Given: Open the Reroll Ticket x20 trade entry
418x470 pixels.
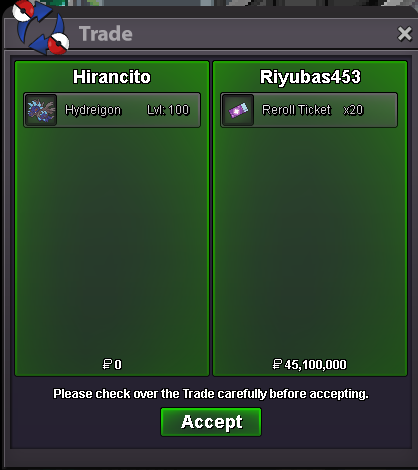Looking at the screenshot, I should tap(309, 110).
